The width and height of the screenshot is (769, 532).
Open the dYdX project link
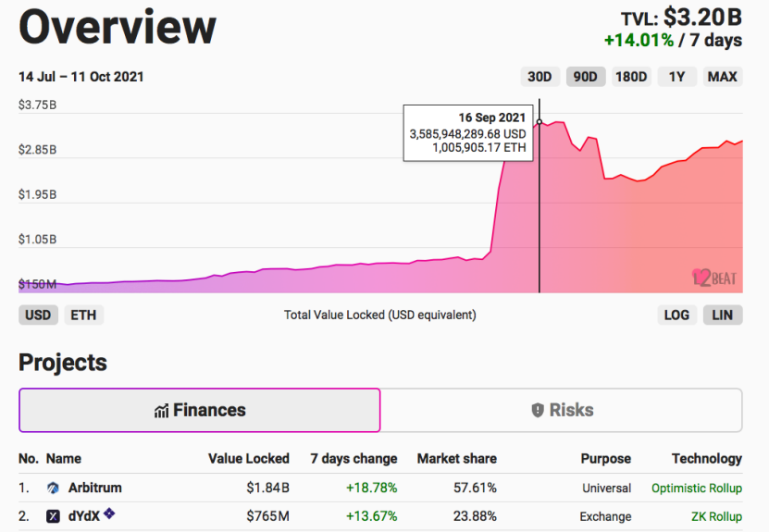point(84,516)
